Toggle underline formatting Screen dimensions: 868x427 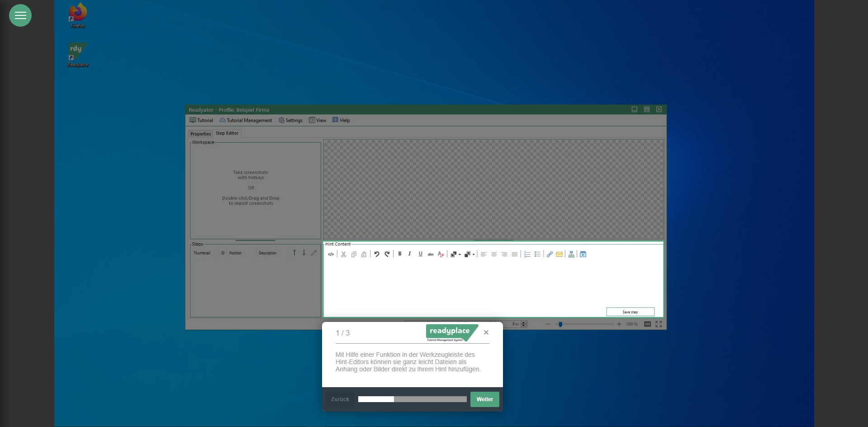click(420, 254)
